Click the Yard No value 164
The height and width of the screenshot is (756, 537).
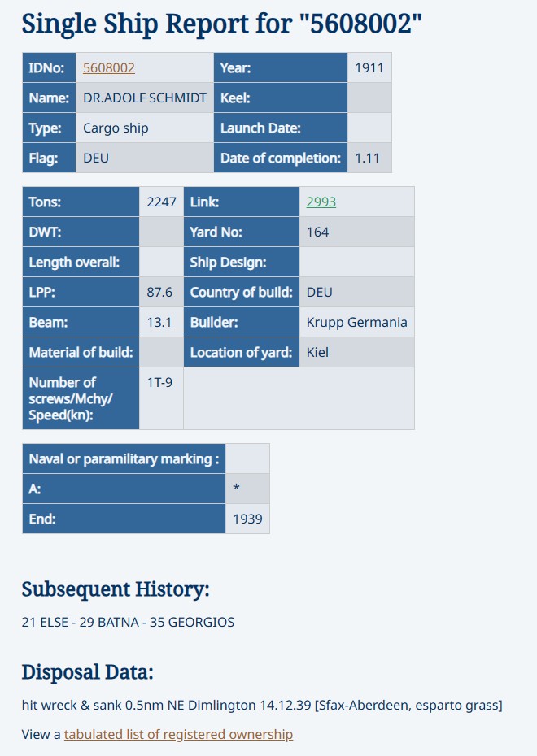[x=317, y=232]
